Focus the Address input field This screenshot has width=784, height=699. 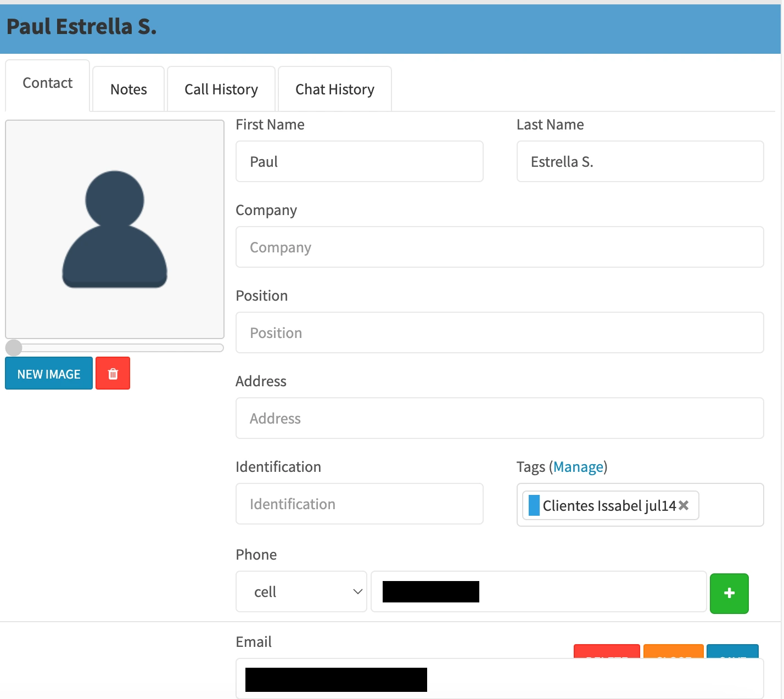(x=499, y=419)
